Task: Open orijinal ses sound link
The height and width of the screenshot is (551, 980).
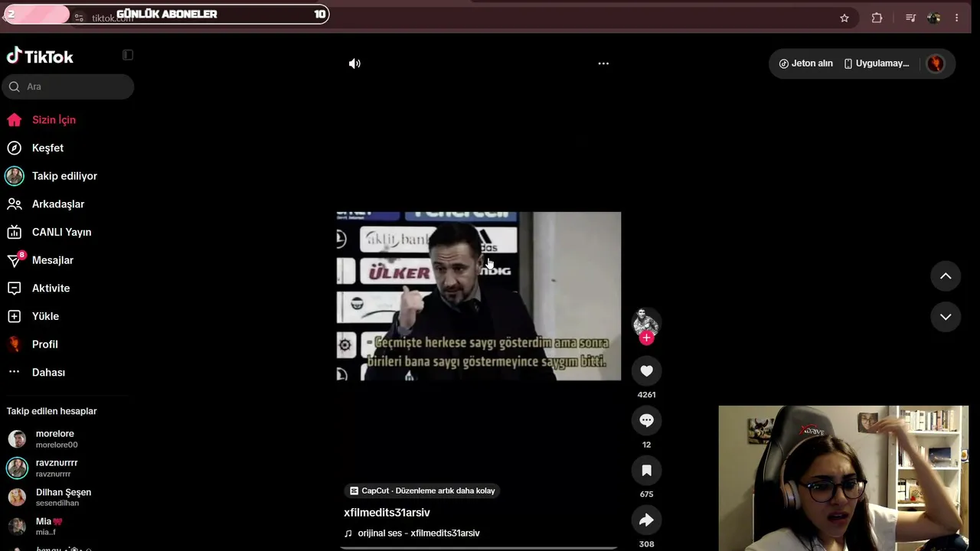Action: (412, 533)
